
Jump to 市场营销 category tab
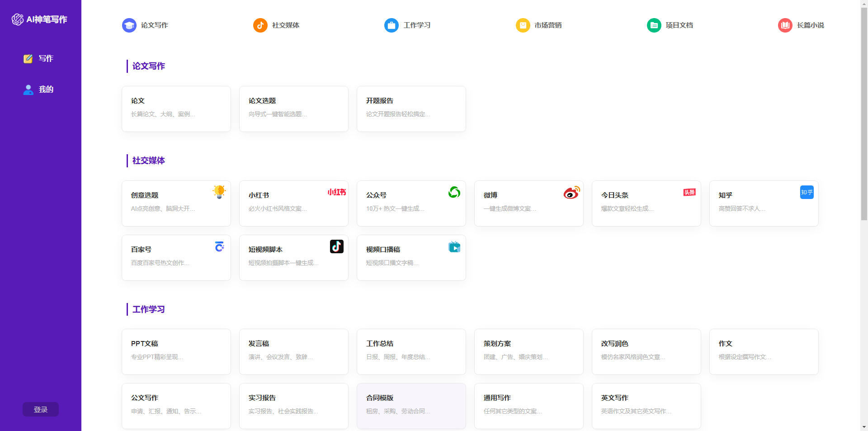coord(539,25)
